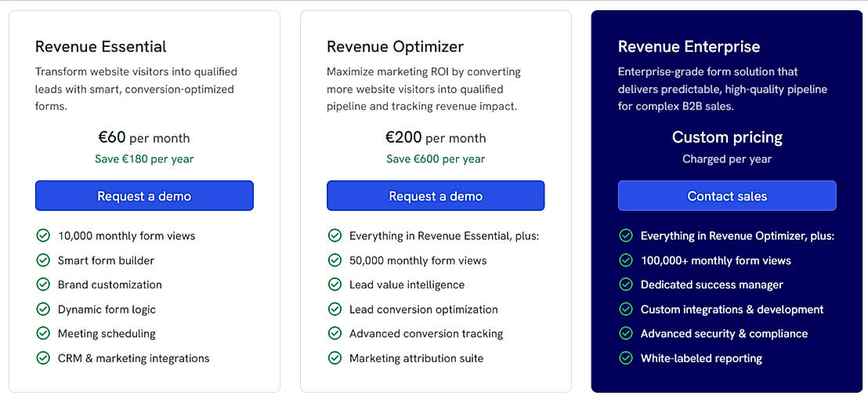Click the Lead value intelligence feature
868x399 pixels.
(407, 285)
